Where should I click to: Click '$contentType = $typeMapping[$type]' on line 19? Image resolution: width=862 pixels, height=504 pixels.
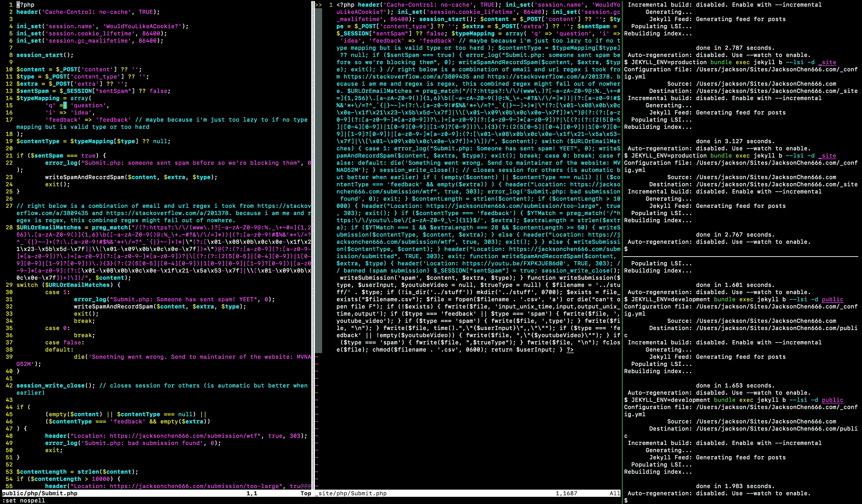pyautogui.click(x=77, y=141)
